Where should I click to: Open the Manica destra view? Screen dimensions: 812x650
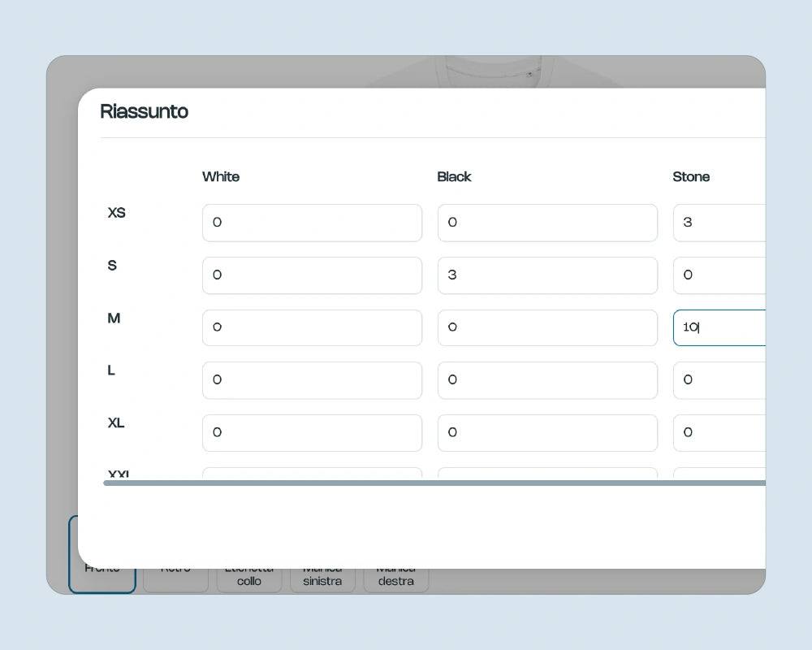point(396,580)
